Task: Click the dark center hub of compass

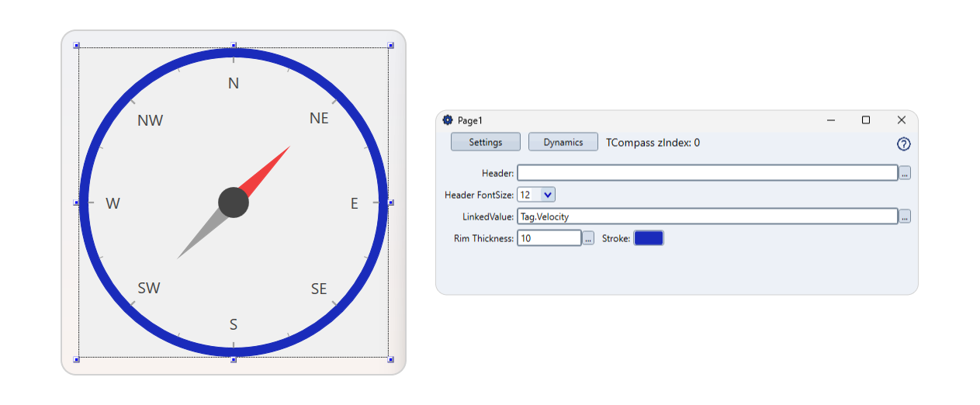Action: [x=234, y=202]
